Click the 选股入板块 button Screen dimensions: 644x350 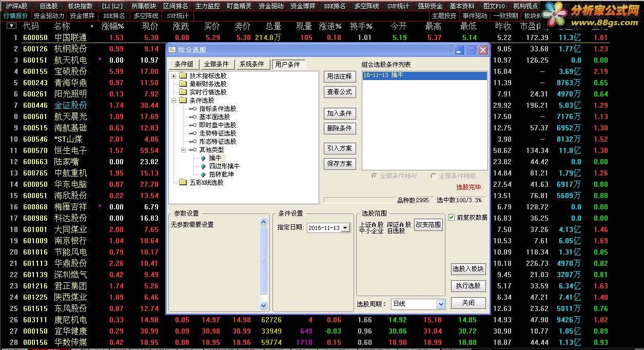468,269
